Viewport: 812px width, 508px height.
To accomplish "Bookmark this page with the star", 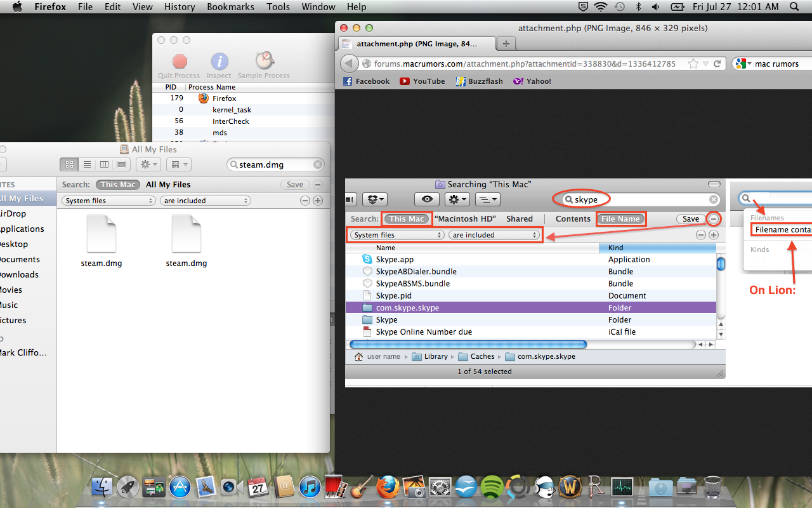I will 693,63.
